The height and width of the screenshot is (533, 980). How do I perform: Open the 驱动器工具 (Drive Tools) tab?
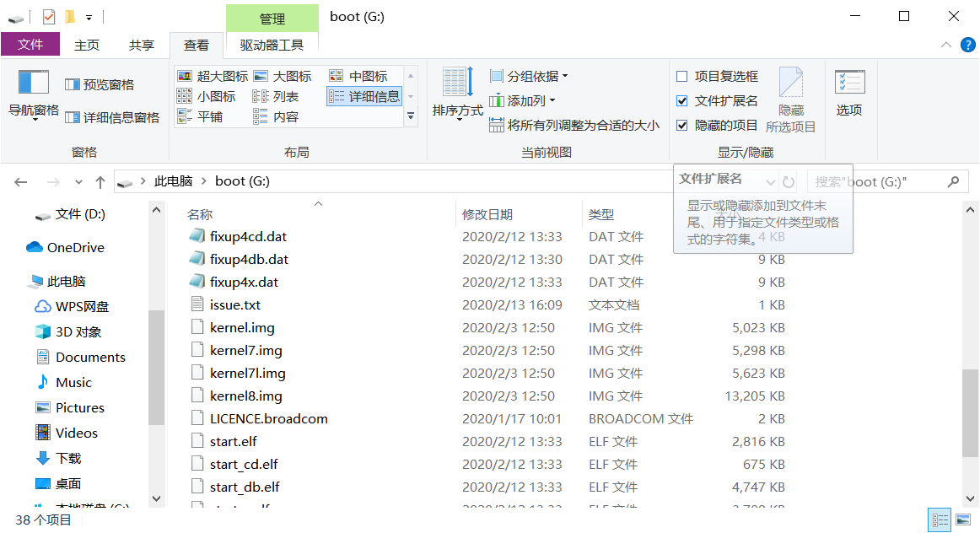pyautogui.click(x=272, y=45)
